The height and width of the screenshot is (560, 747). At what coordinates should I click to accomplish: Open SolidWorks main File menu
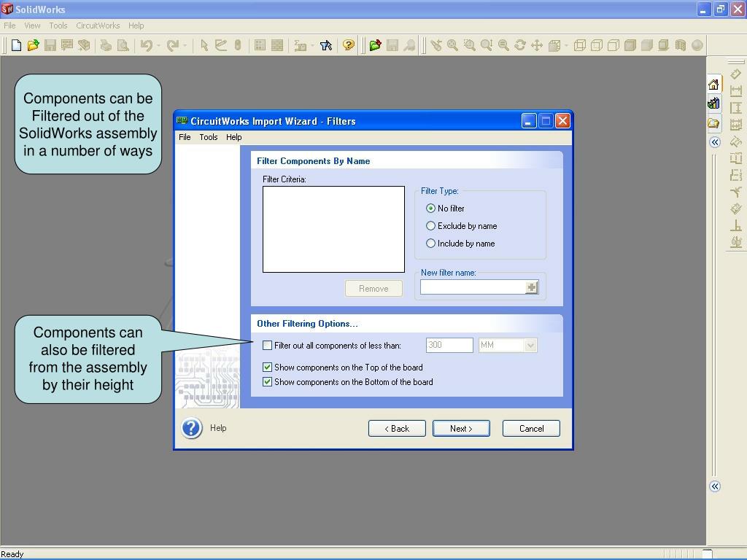9,26
